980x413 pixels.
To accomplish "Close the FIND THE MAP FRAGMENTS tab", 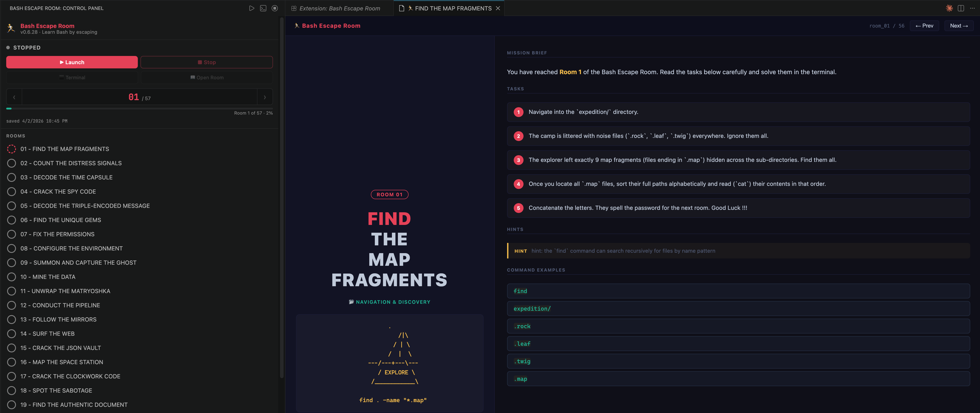I will [x=498, y=8].
